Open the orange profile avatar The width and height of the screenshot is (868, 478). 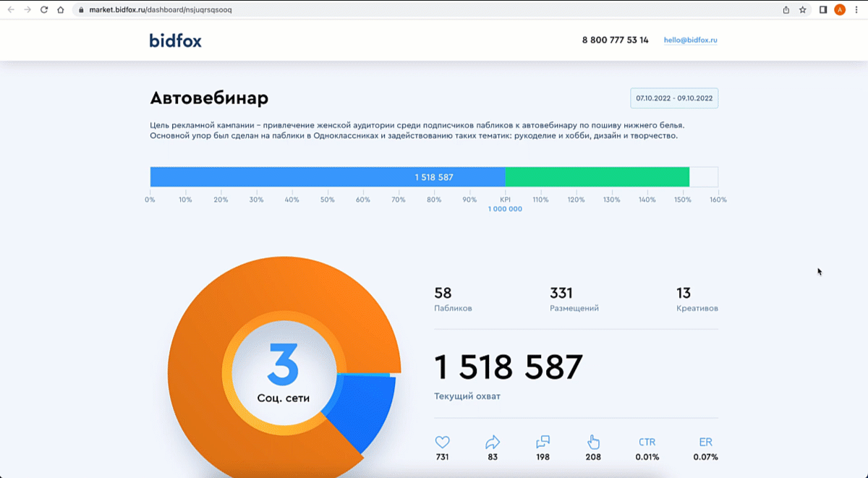click(840, 10)
